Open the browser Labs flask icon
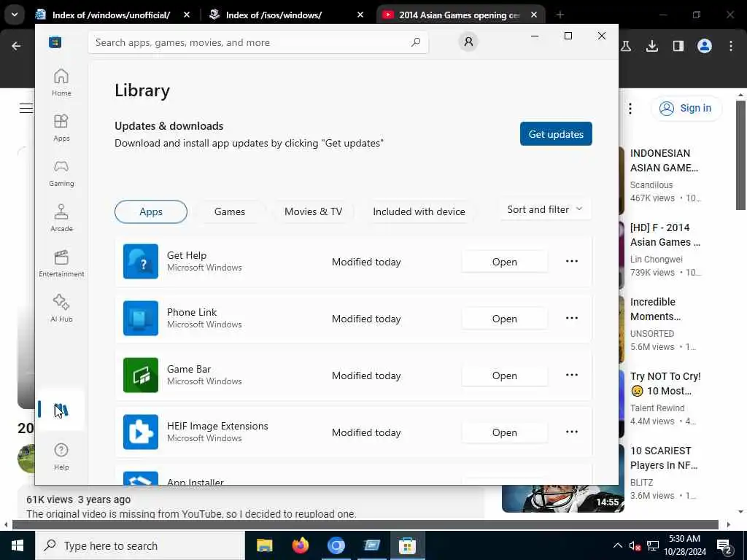Image resolution: width=747 pixels, height=560 pixels. point(626,46)
